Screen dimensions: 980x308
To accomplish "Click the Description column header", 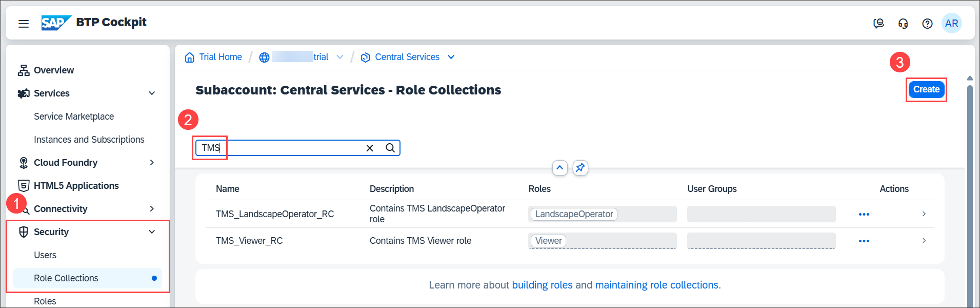I will point(392,189).
